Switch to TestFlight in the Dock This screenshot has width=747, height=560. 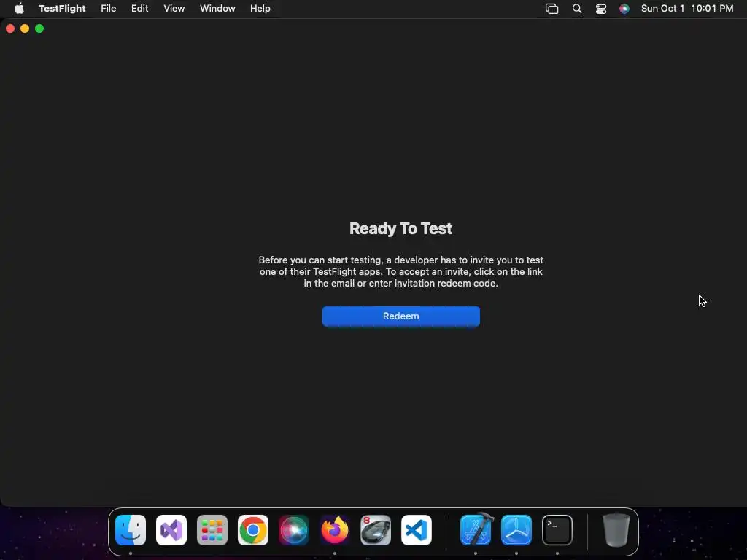tap(516, 530)
